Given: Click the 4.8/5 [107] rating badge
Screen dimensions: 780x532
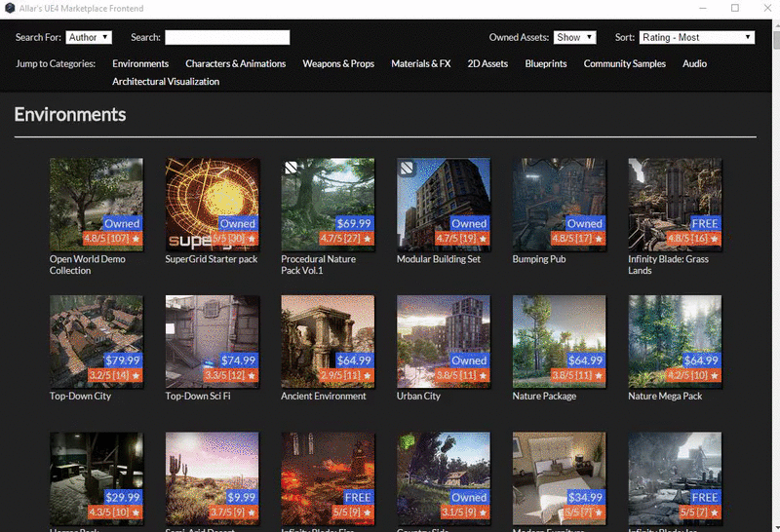Looking at the screenshot, I should [112, 239].
